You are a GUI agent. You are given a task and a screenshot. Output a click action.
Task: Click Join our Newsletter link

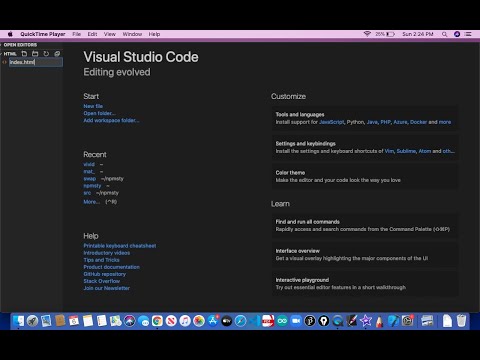point(107,288)
